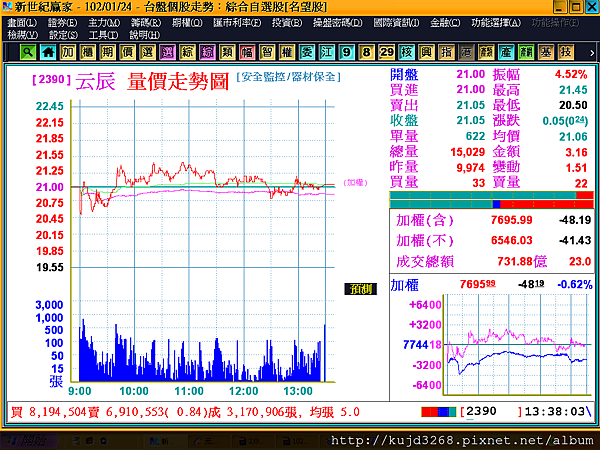Open the 金融(C) menu
Screen dimensions: 600x450
click(x=445, y=23)
